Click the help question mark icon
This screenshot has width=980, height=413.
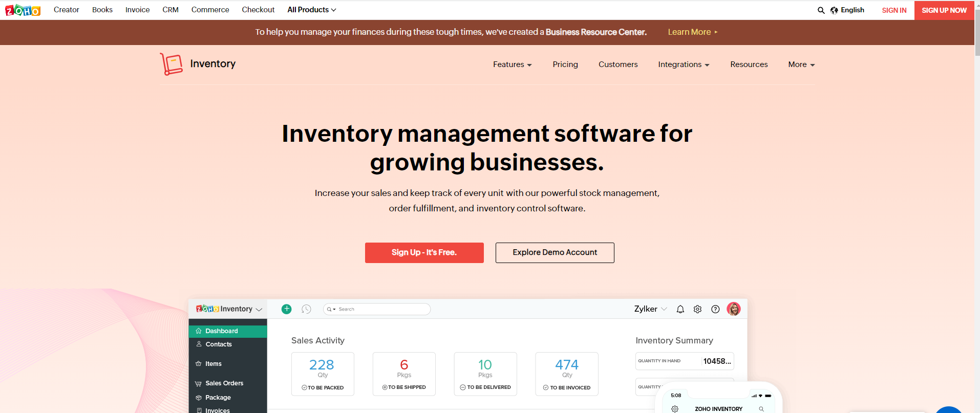(715, 309)
